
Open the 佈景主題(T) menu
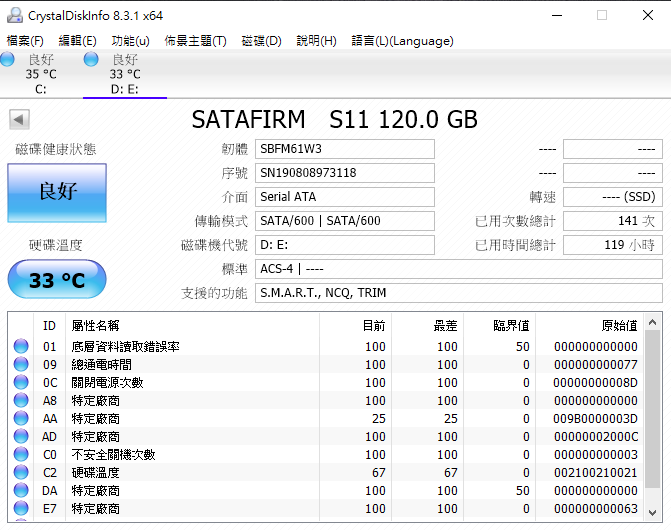(x=196, y=41)
